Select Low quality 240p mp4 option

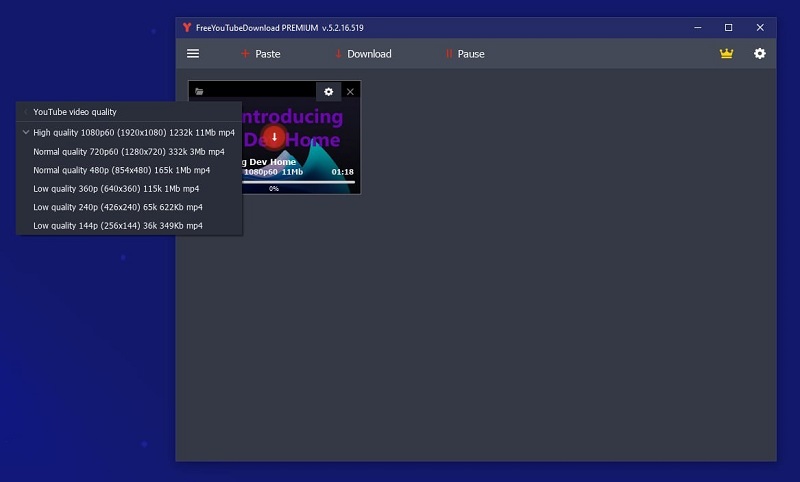click(129, 207)
